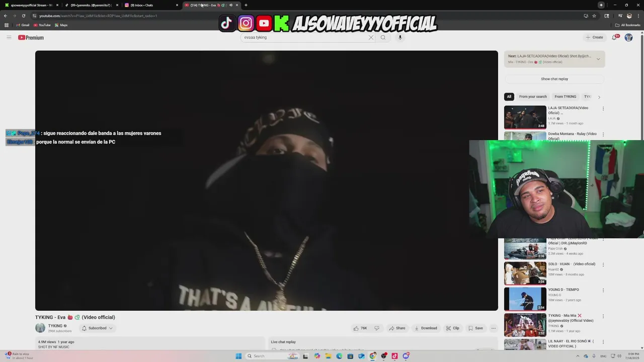This screenshot has width=644, height=362.
Task: Dislike the video with the thumbs-down icon
Action: (377, 328)
